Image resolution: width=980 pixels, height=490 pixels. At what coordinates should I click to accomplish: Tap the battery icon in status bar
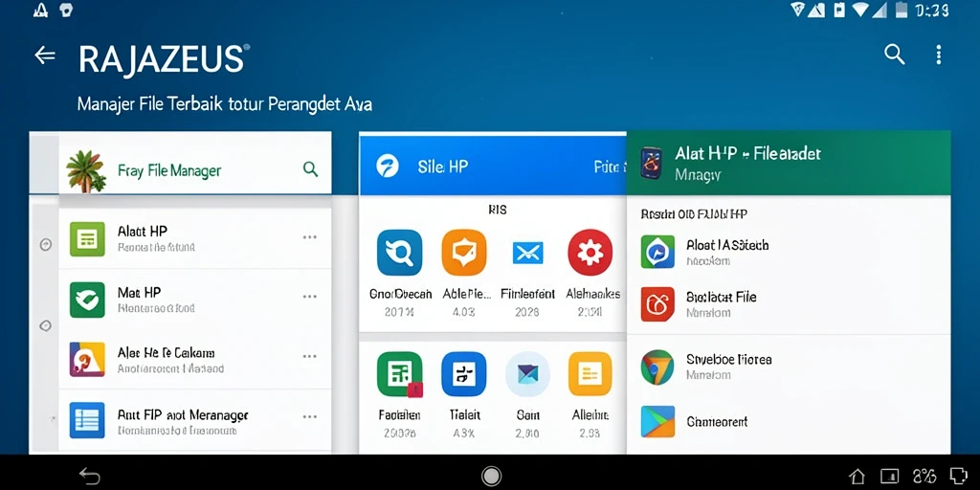(901, 10)
